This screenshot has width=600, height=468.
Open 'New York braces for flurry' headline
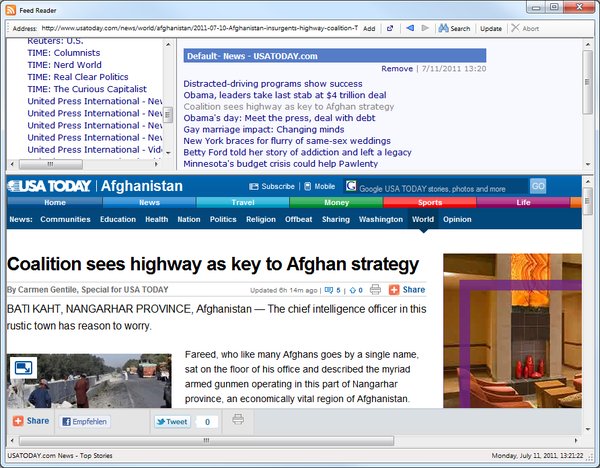coord(287,141)
